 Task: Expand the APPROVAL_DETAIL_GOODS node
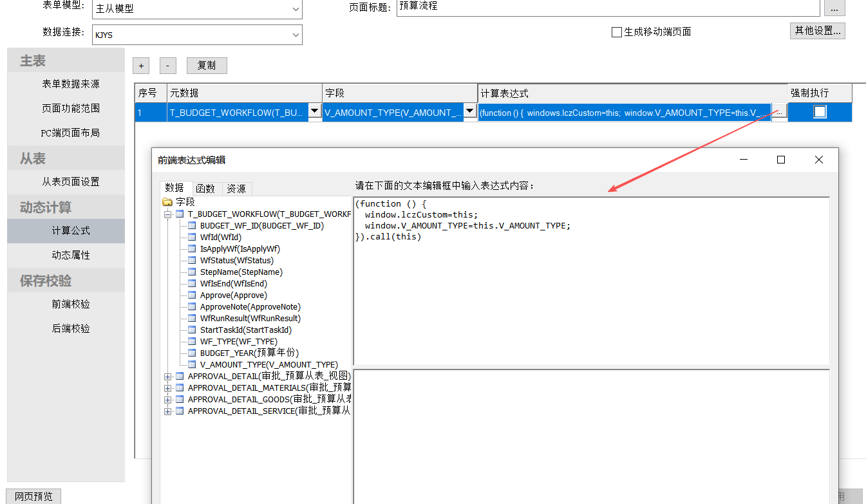[168, 400]
